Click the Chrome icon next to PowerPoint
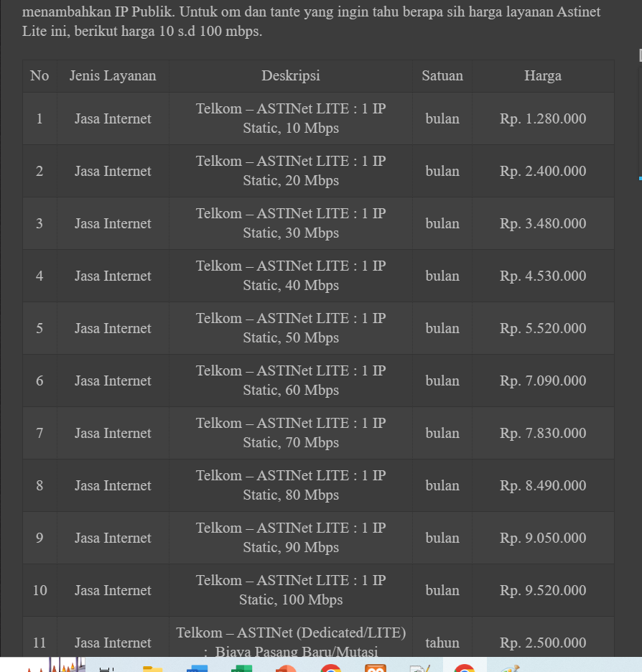This screenshot has width=642, height=672. click(x=330, y=668)
